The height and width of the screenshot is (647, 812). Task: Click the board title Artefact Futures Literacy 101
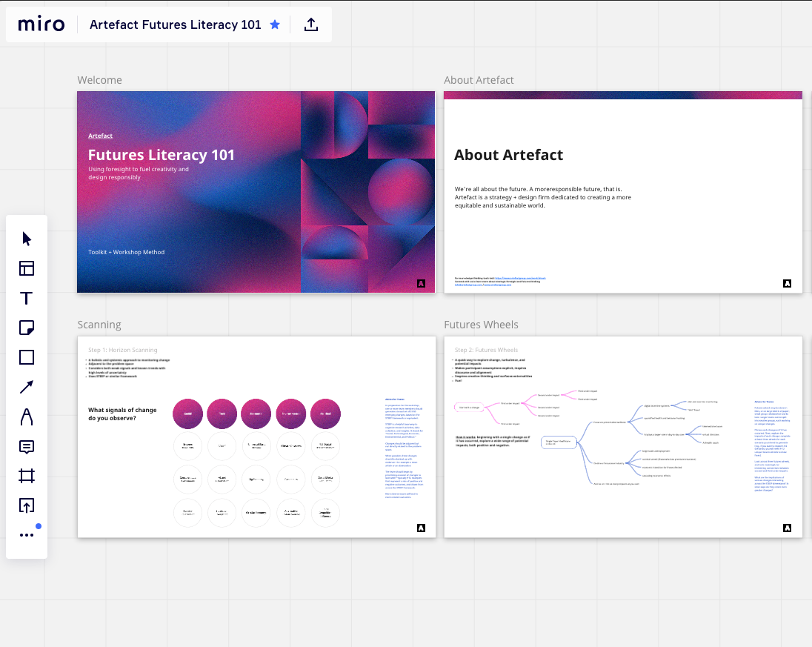click(176, 25)
